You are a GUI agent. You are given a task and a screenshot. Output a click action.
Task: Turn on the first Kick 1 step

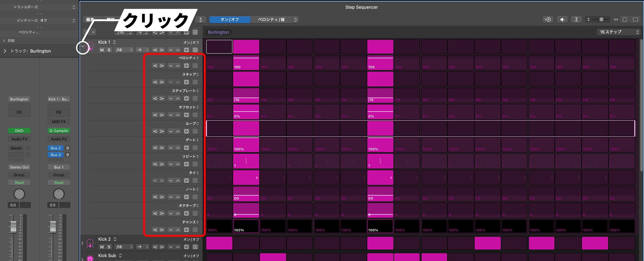pyautogui.click(x=219, y=47)
